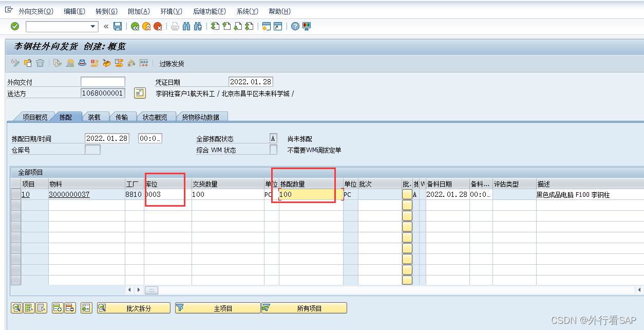Click the Find binoculars icon
644x330 pixels.
pyautogui.click(x=186, y=26)
